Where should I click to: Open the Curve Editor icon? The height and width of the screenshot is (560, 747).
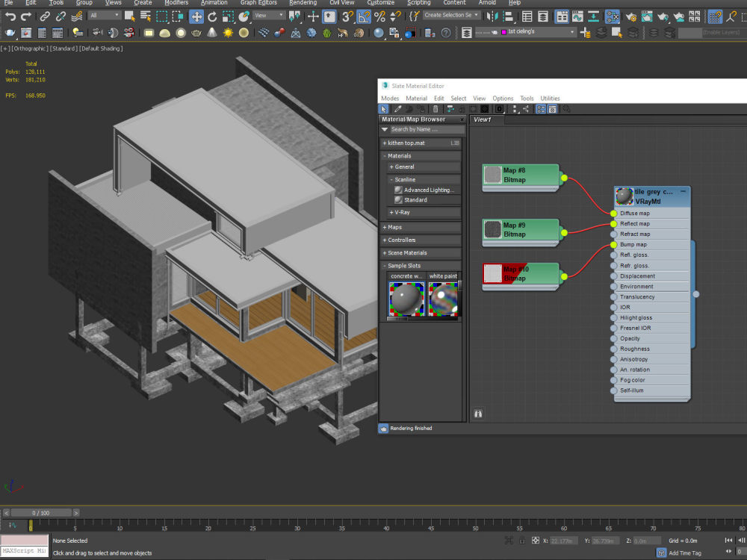pos(577,16)
